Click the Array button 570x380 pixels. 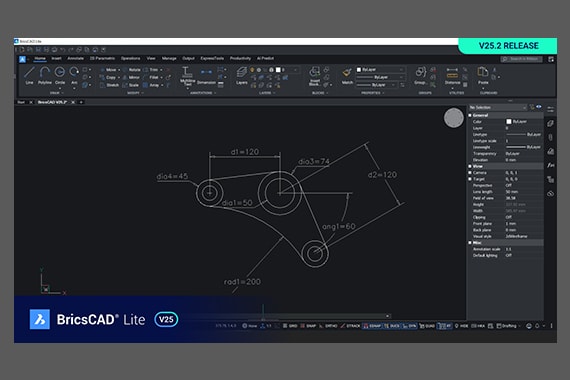click(152, 85)
